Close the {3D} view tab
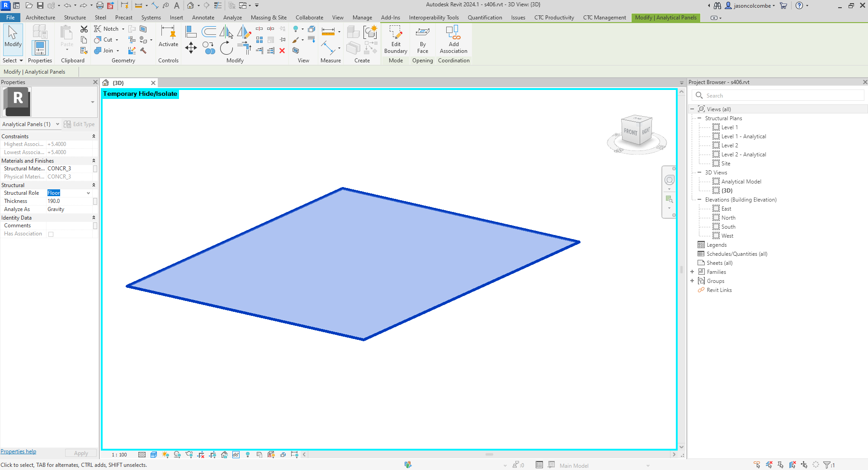This screenshot has width=868, height=470. pyautogui.click(x=153, y=83)
